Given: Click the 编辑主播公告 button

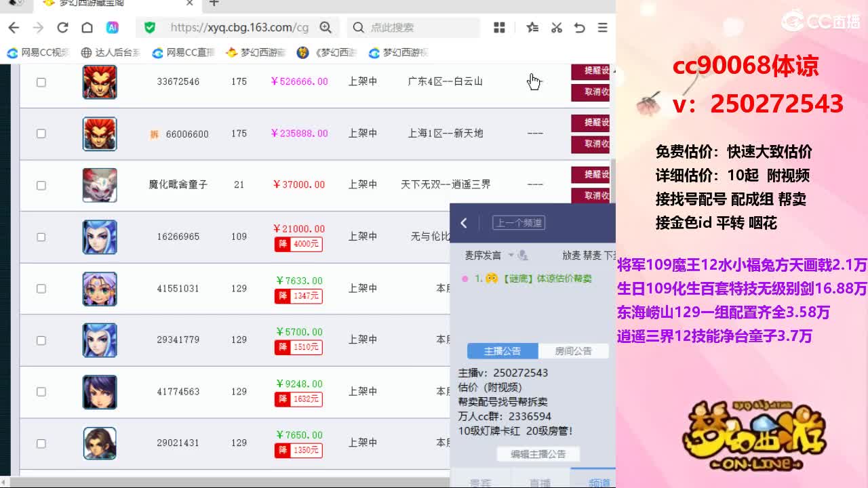Looking at the screenshot, I should coord(538,454).
